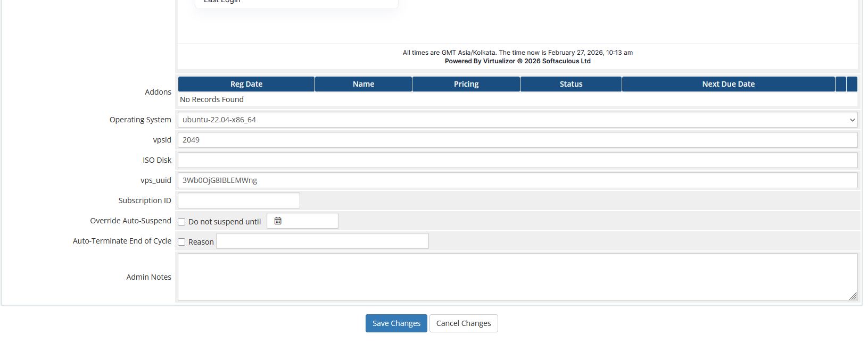Click the No Records Found addons row
868x343 pixels.
212,99
